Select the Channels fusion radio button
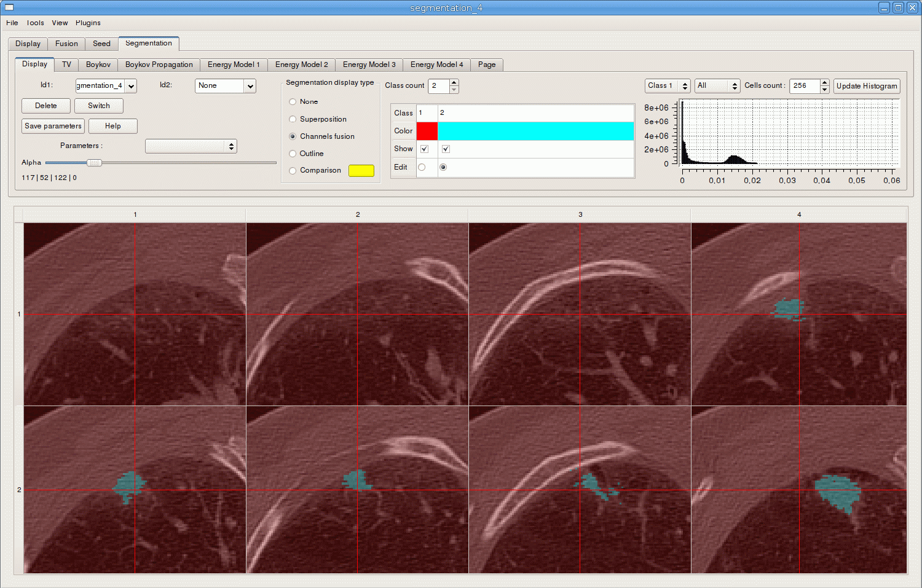This screenshot has height=588, width=922. [293, 136]
